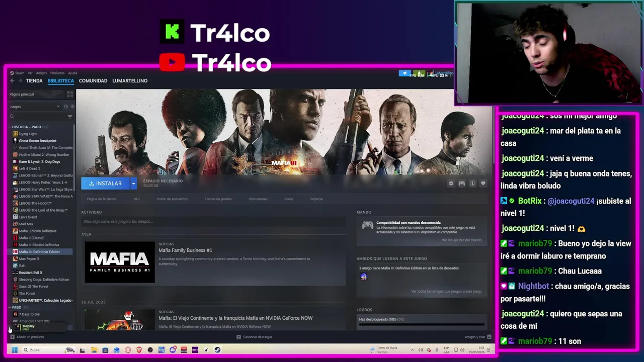The width and height of the screenshot is (644, 362).
Task: Open Microsoft Store from the taskbar
Action: pyautogui.click(x=105, y=350)
